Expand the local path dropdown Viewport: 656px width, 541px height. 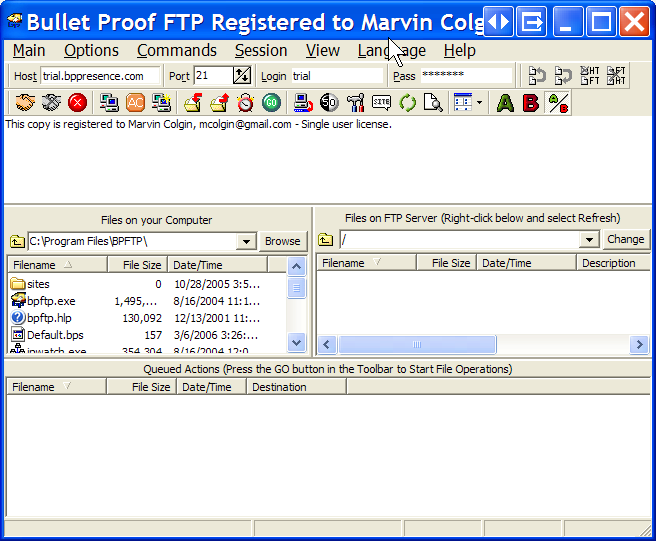(246, 241)
